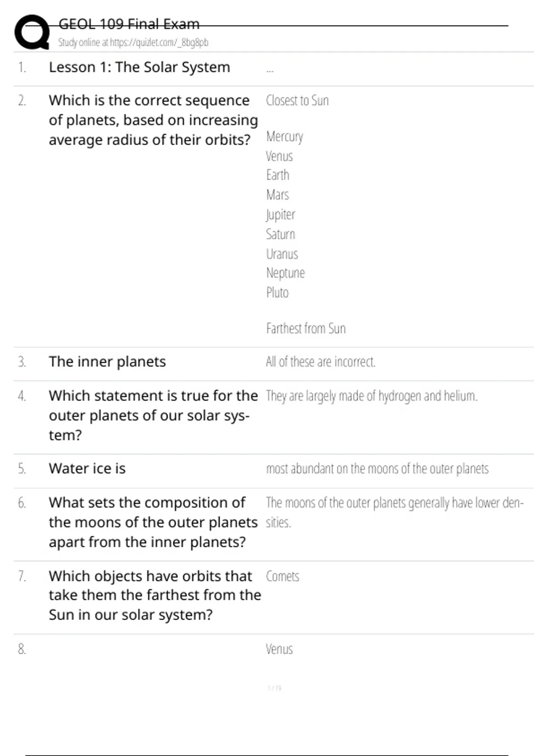Select the Farthest from Sun label
The image size is (534, 756).
click(306, 329)
